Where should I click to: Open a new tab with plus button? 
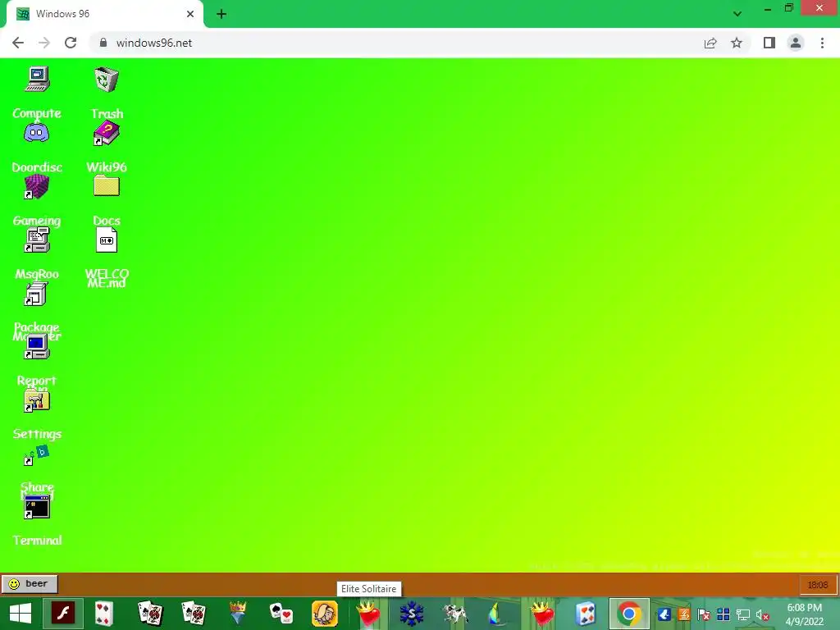221,15
